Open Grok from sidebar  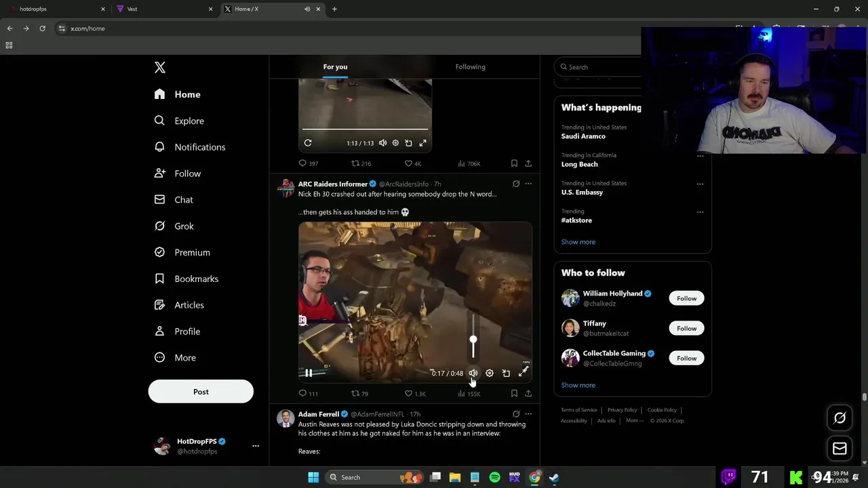[174, 226]
